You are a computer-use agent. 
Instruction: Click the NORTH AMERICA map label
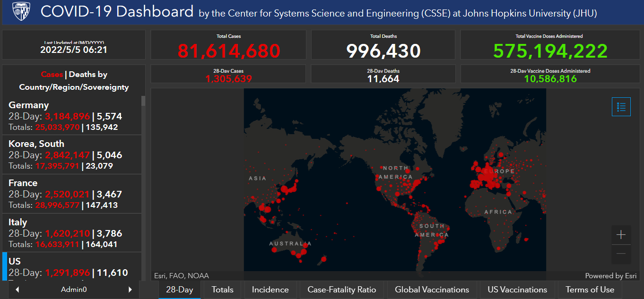[395, 172]
